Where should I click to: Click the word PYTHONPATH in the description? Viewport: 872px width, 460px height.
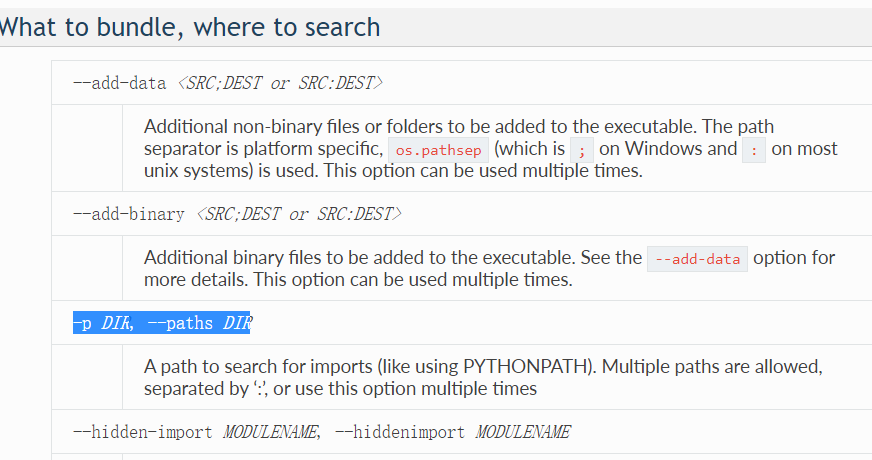pyautogui.click(x=527, y=367)
